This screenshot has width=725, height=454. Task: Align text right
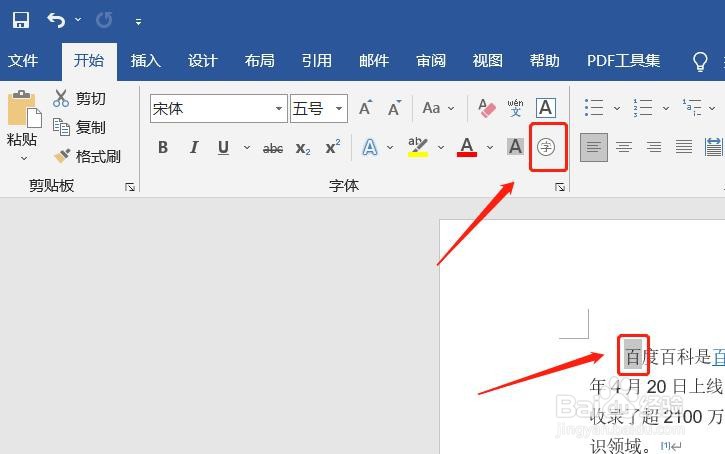[654, 147]
